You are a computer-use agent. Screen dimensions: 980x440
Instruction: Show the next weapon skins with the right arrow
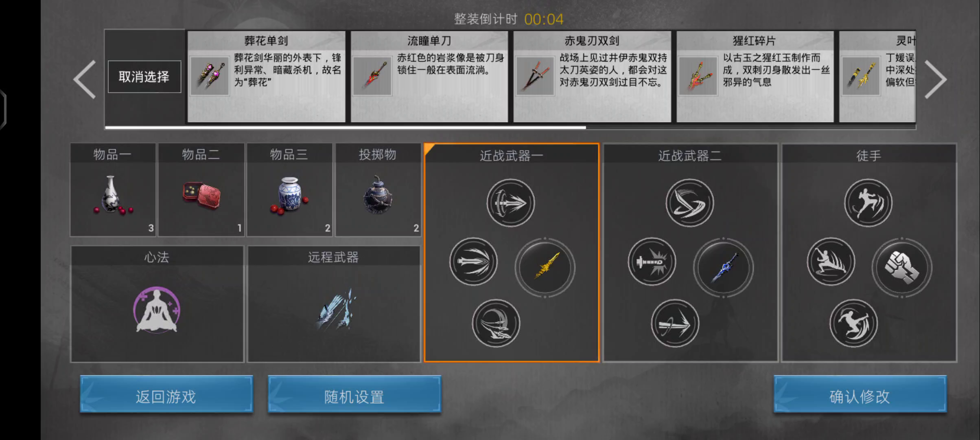click(x=936, y=79)
